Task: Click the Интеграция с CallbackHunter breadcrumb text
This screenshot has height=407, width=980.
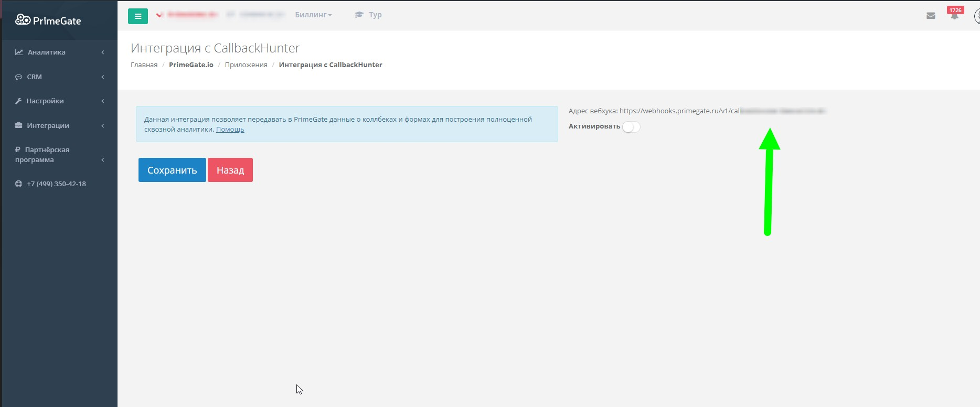Action: 331,65
